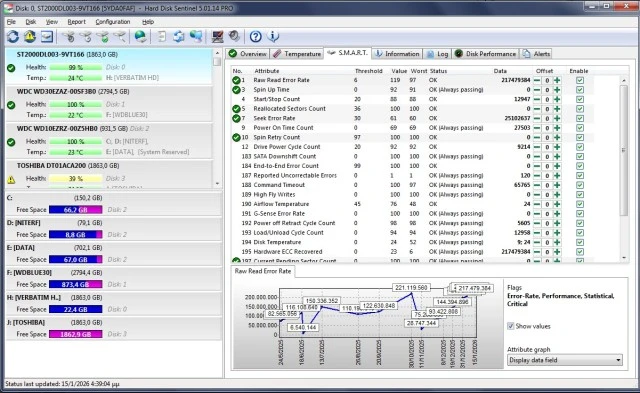Click the green status icon of Raw Read Error Rate
The image size is (640, 393).
pyautogui.click(x=236, y=80)
